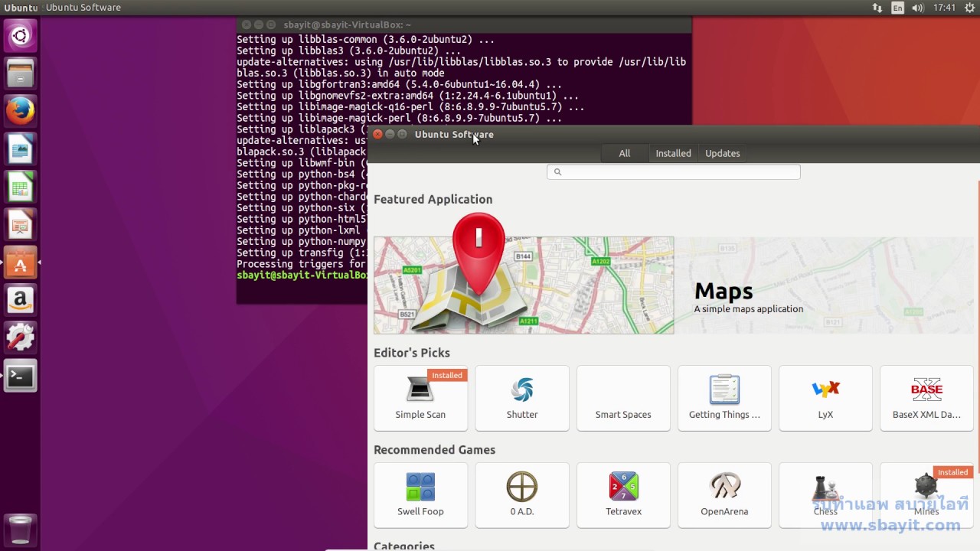Open the Tetravex game tile
Image resolution: width=980 pixels, height=551 pixels.
point(623,495)
